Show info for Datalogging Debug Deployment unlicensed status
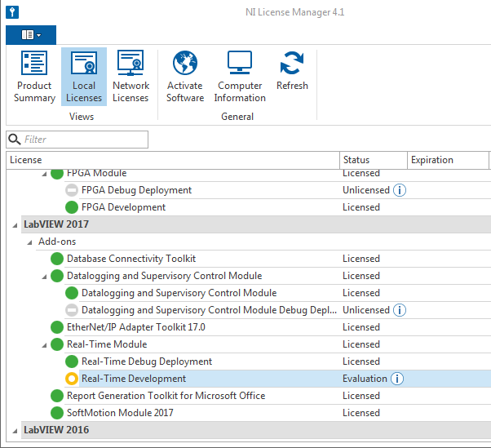Viewport: 491px width, 448px height. tap(400, 310)
